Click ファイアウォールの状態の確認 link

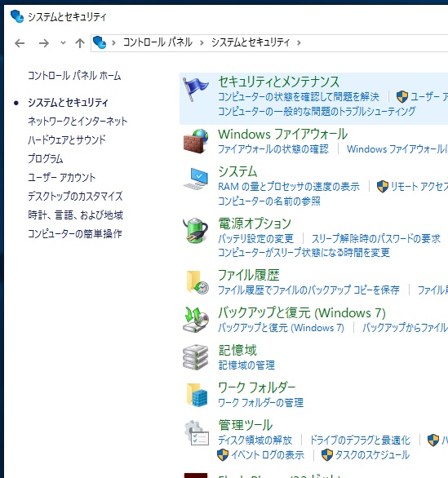[273, 149]
